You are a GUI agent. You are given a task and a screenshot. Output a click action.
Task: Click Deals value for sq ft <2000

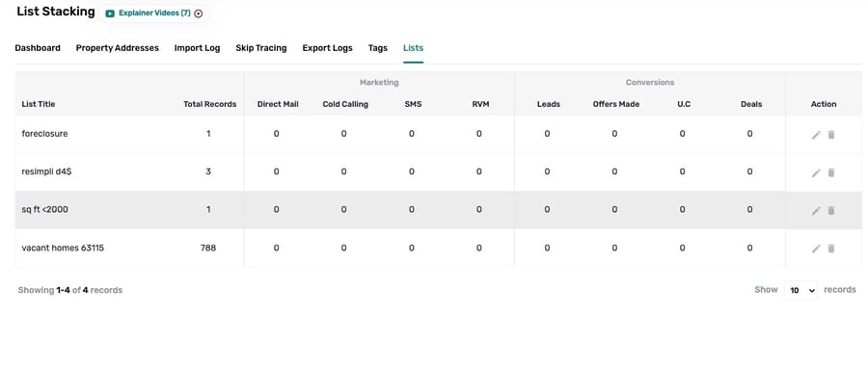click(749, 209)
